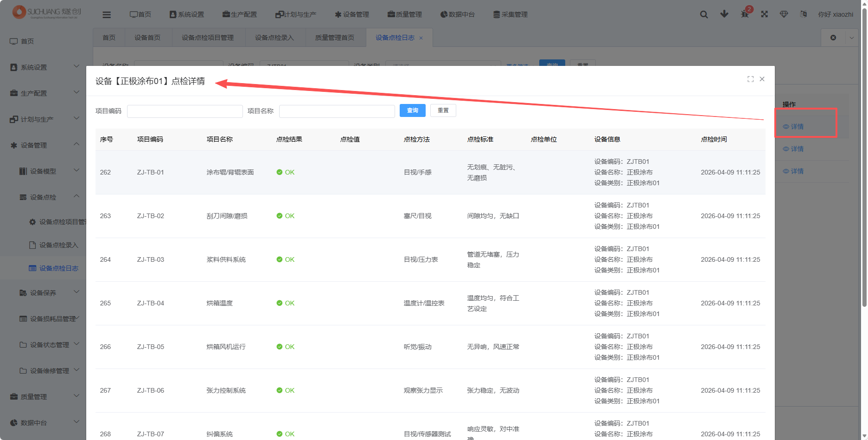Click the 质量管理 briefcase icon in sidebar
This screenshot has height=440, width=868.
13,397
